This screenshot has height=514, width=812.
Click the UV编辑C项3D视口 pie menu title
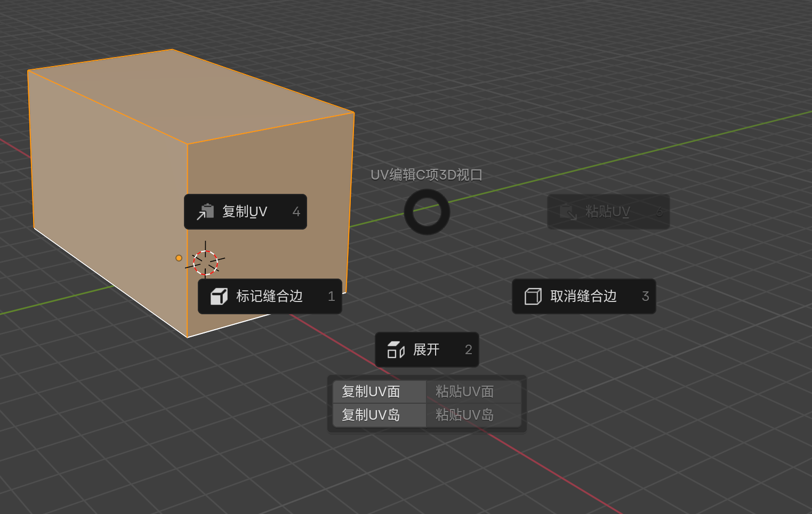coord(427,175)
